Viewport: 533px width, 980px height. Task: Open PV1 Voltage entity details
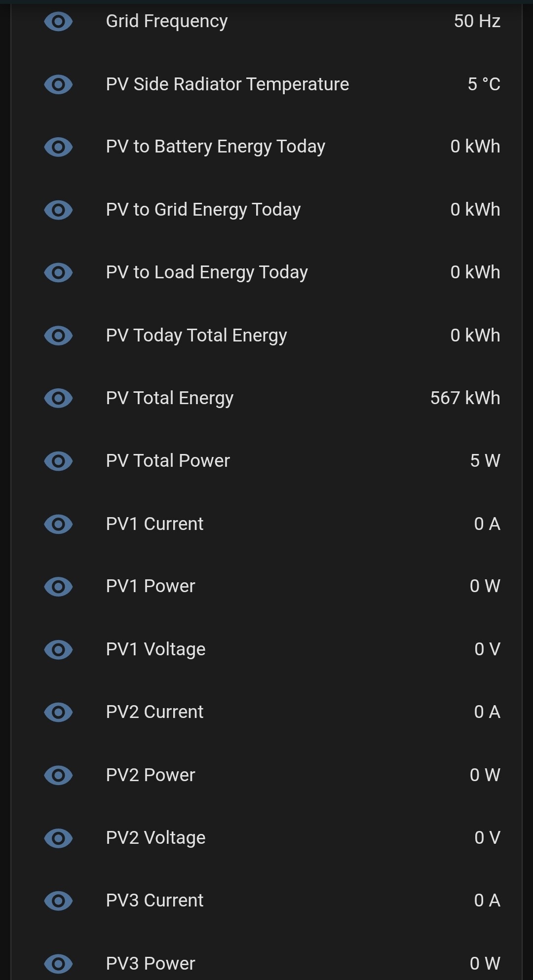(155, 649)
